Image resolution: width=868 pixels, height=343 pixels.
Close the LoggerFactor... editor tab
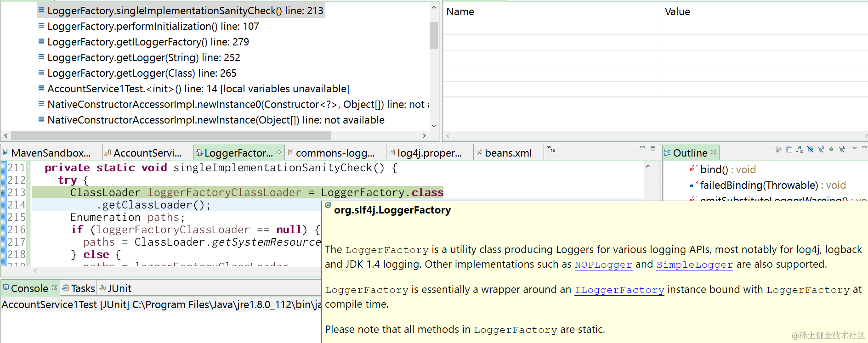tap(279, 152)
